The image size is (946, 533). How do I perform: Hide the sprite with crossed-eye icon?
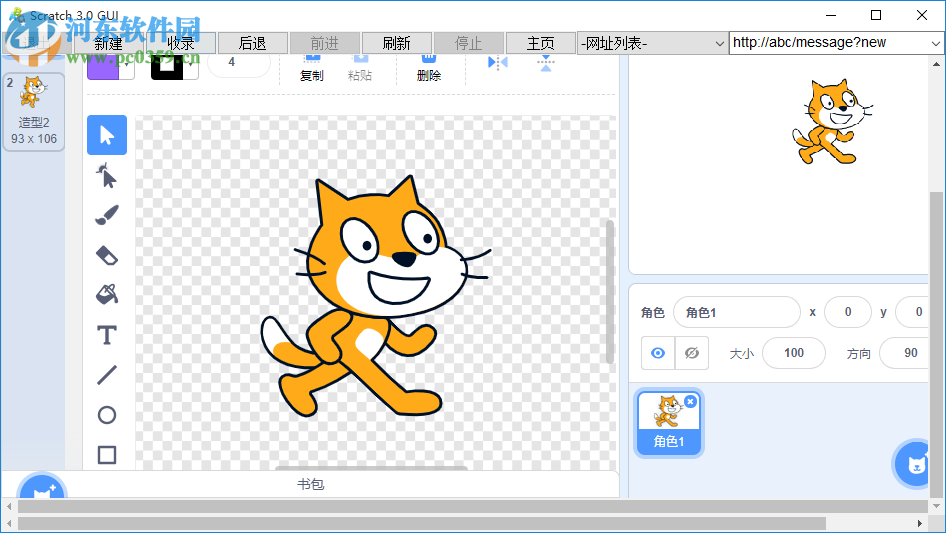692,353
